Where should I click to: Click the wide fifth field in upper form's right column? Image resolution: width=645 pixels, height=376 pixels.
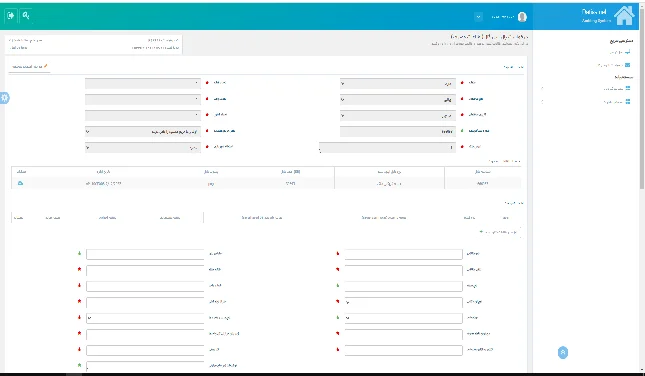point(387,147)
